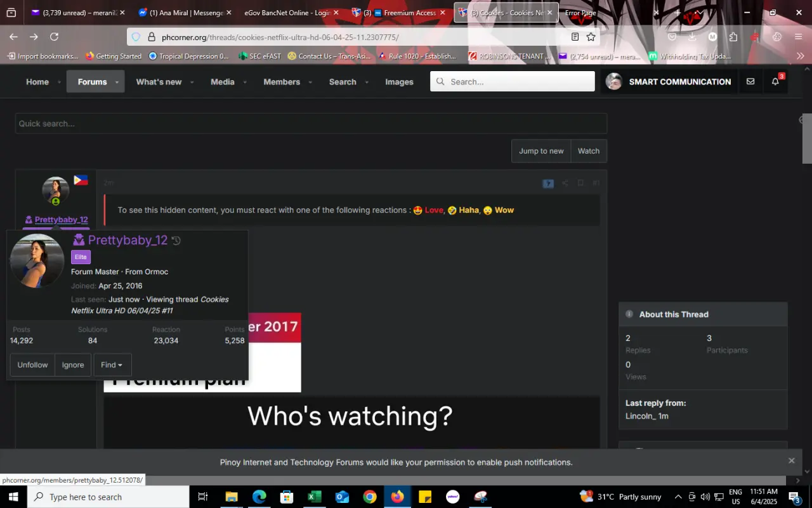
Task: Open the forum inbox envelope icon
Action: click(x=750, y=81)
